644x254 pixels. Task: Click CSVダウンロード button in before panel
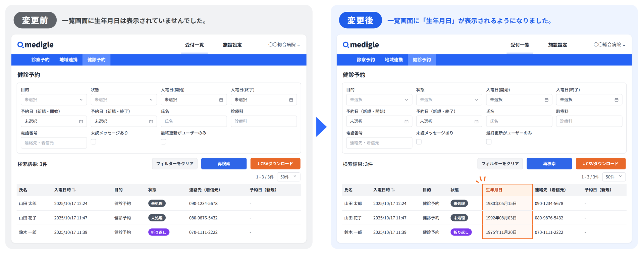[x=275, y=164]
